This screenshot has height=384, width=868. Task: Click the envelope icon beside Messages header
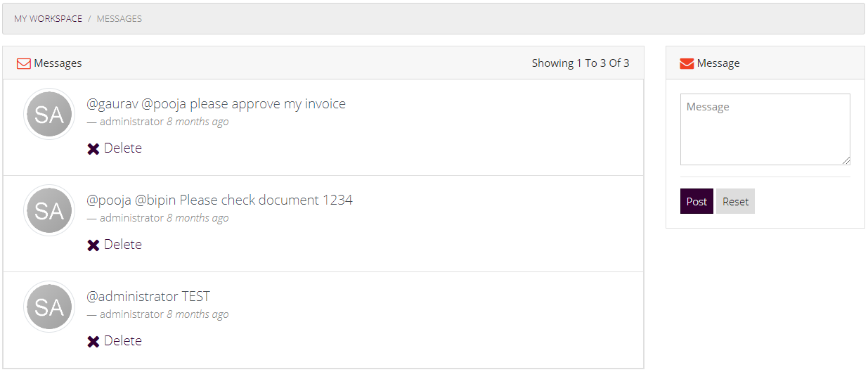tap(24, 63)
